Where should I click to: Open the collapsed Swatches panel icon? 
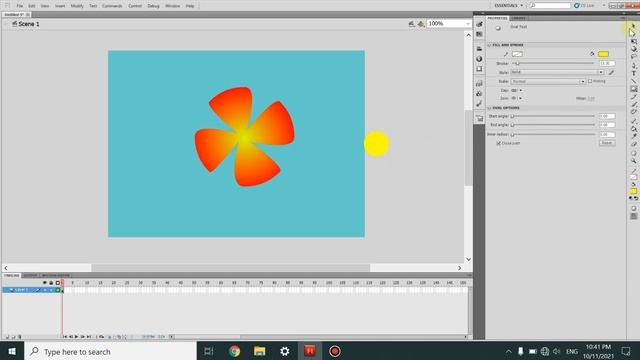[479, 34]
